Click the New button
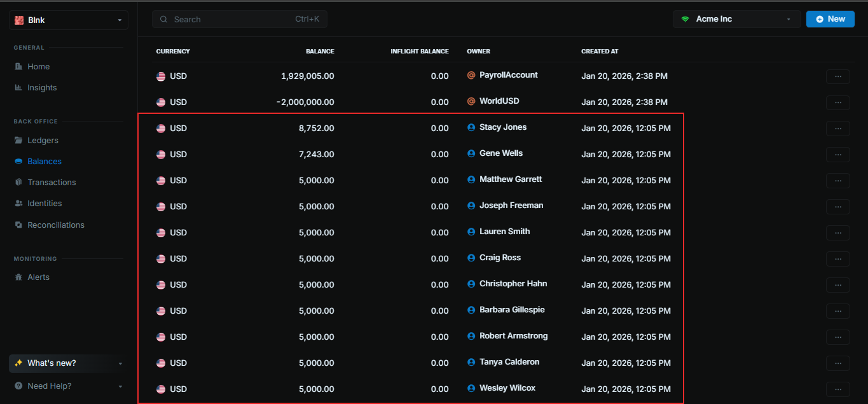Viewport: 868px width, 404px height. (830, 19)
